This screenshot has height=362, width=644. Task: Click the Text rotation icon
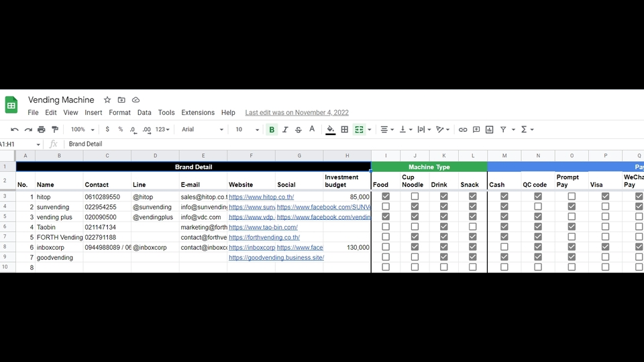[x=440, y=130]
